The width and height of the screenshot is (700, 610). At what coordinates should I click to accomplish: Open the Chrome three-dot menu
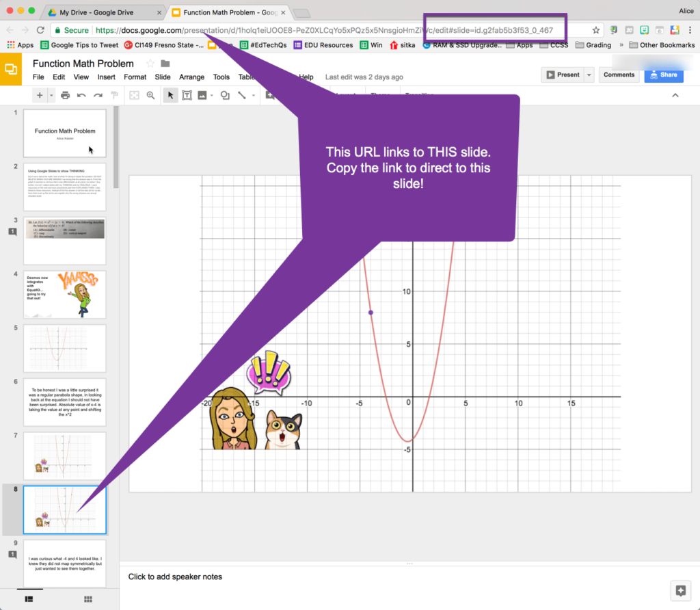[x=690, y=30]
